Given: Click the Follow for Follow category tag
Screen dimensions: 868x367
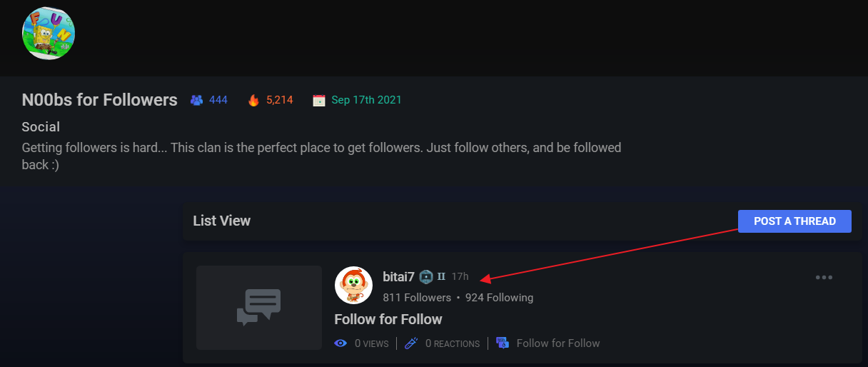Looking at the screenshot, I should 558,343.
